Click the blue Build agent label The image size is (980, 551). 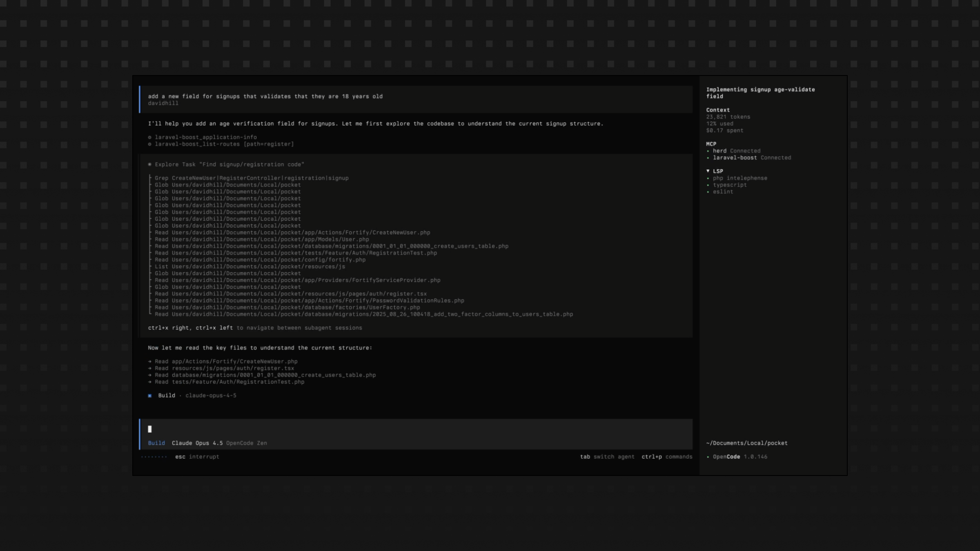[156, 443]
